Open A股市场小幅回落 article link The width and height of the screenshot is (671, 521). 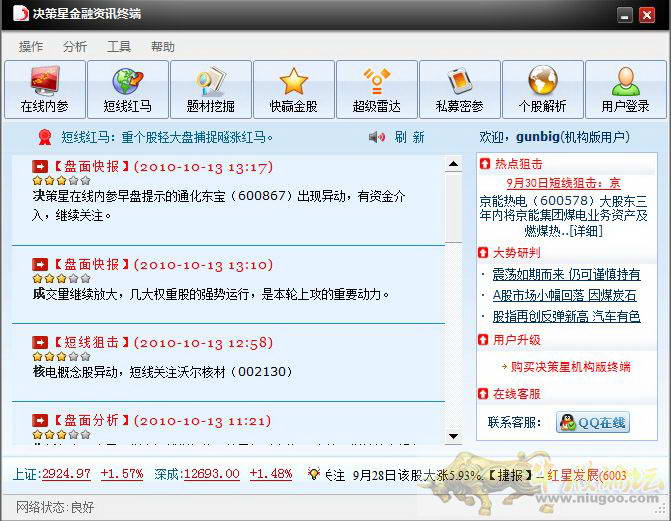pyautogui.click(x=564, y=295)
